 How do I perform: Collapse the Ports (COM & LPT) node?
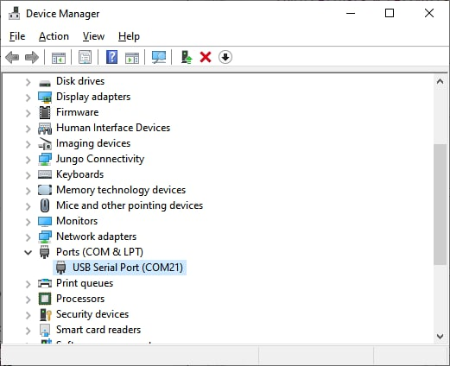(28, 252)
